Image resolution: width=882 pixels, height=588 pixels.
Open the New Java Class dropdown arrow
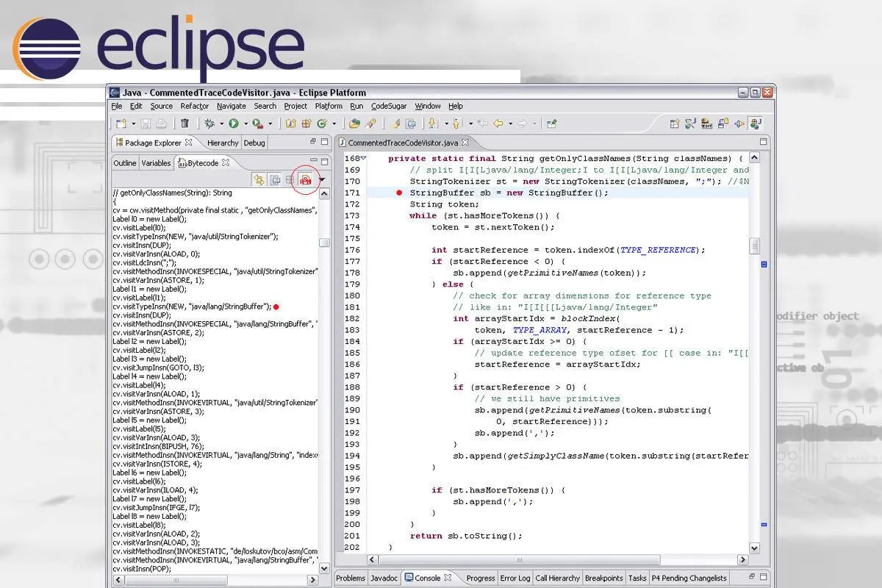[x=334, y=123]
